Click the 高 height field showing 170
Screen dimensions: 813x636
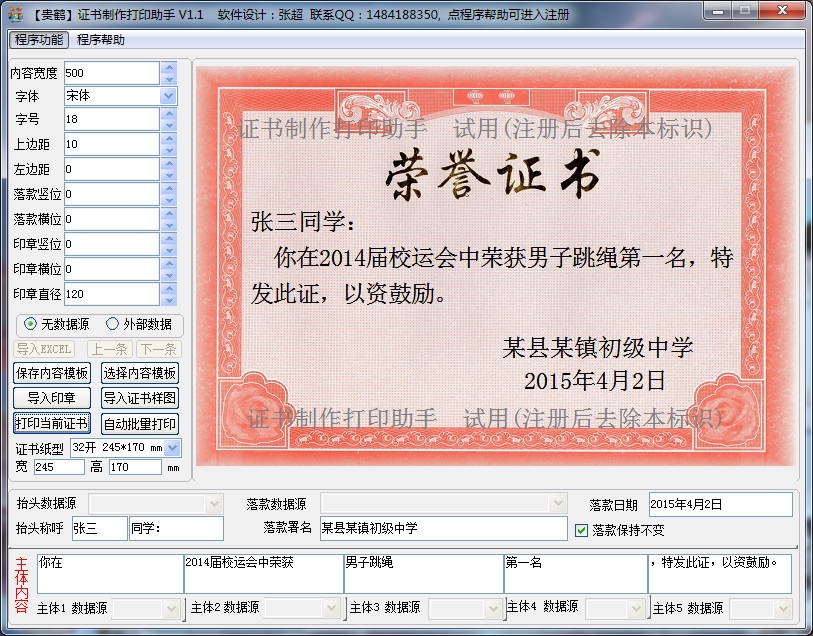click(x=135, y=467)
